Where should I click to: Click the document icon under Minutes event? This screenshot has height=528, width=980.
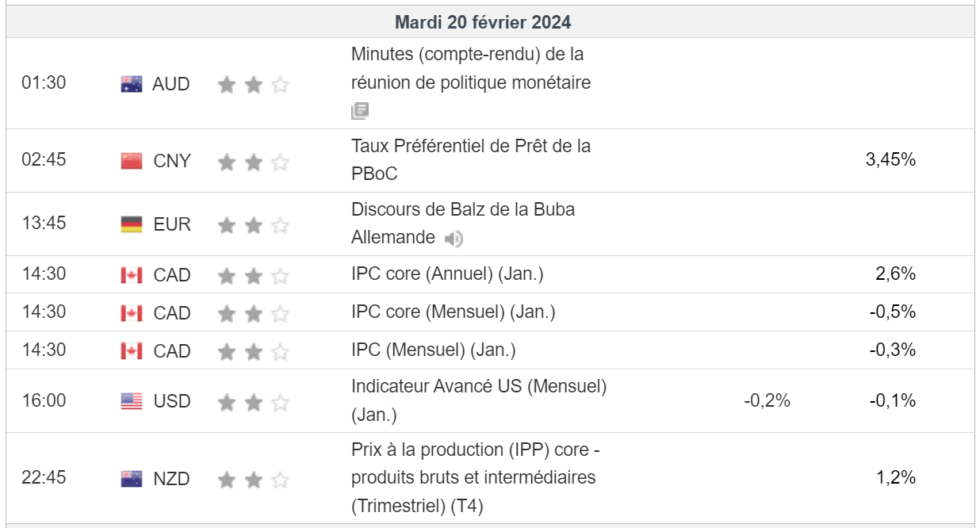tap(360, 111)
